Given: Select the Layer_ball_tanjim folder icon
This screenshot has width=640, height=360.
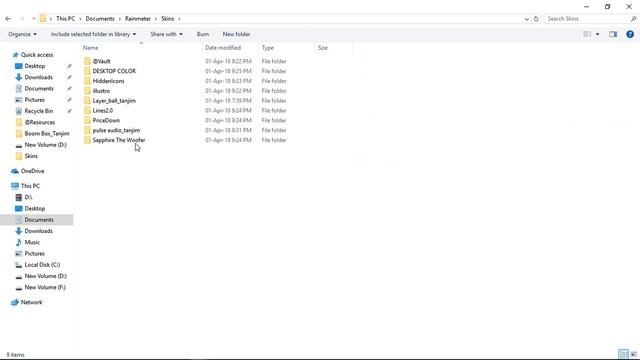Looking at the screenshot, I should pyautogui.click(x=87, y=100).
